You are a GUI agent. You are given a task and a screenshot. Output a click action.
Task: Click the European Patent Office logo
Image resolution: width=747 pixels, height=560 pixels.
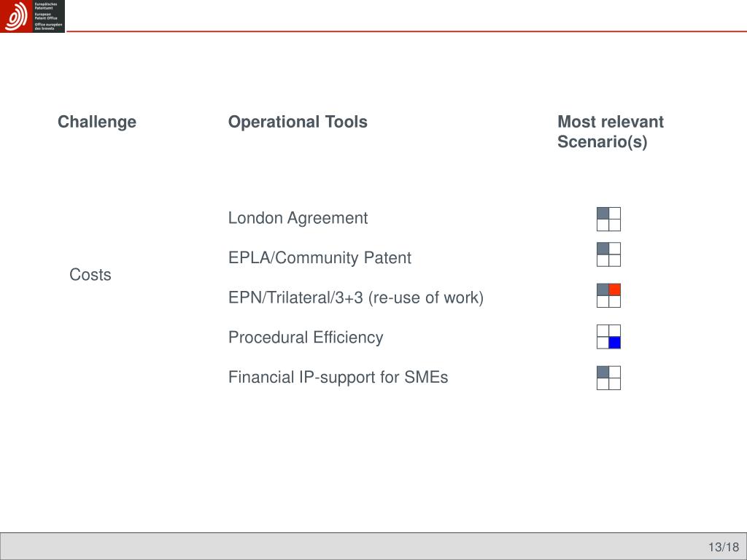coord(32,16)
